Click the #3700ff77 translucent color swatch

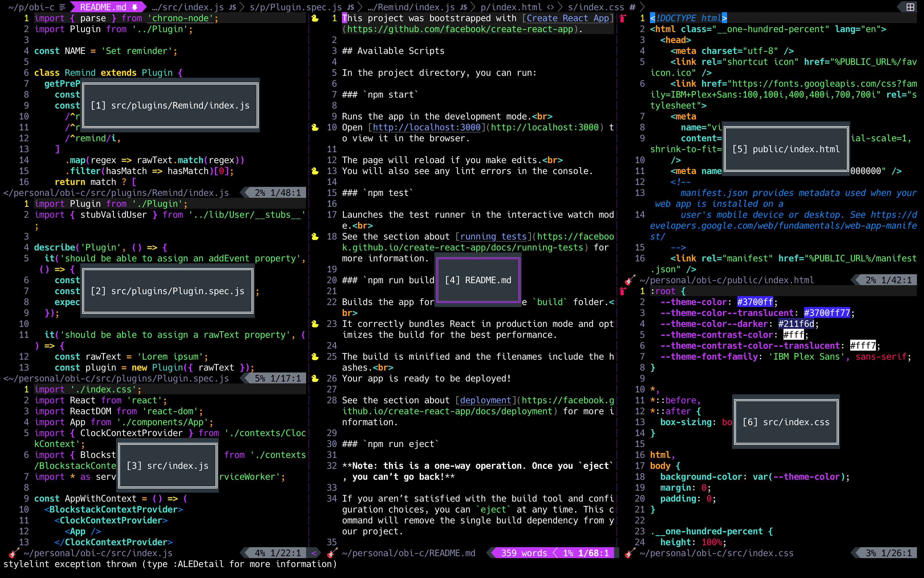pyautogui.click(x=827, y=313)
